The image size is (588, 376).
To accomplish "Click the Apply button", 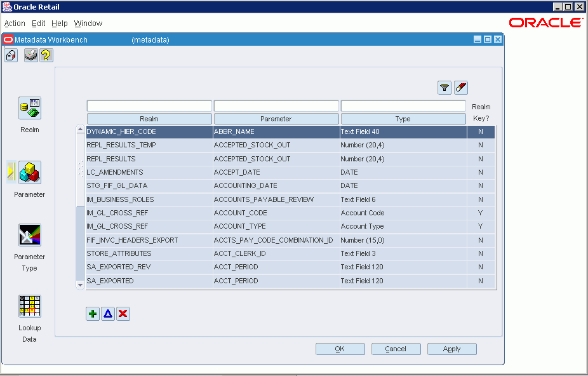I will point(452,349).
